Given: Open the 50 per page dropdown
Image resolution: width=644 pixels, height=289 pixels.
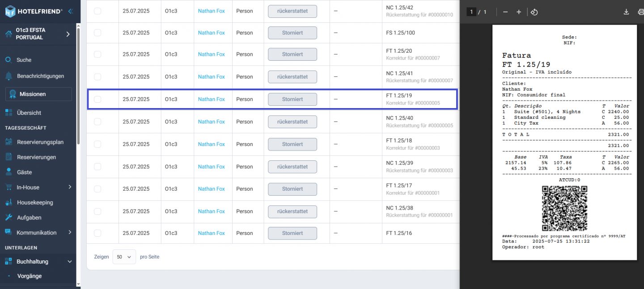Looking at the screenshot, I should click(x=124, y=257).
